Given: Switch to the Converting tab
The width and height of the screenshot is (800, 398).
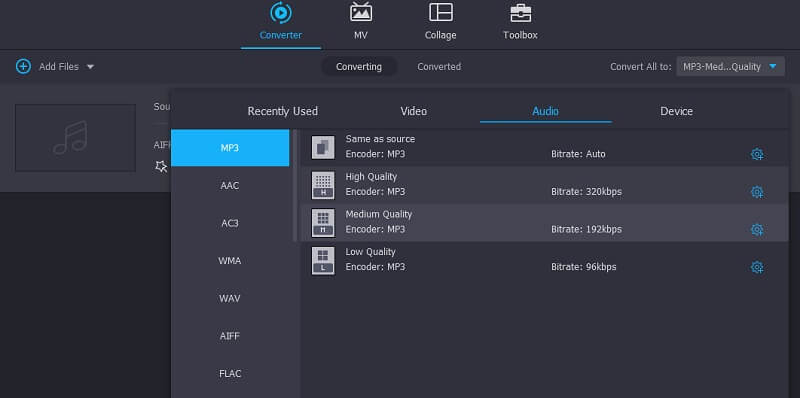Looking at the screenshot, I should coord(359,67).
